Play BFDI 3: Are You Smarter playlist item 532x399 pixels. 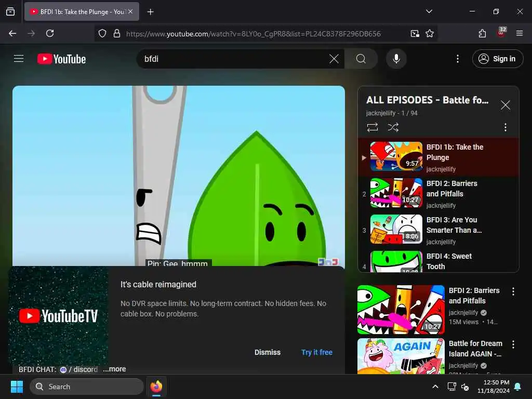click(438, 230)
